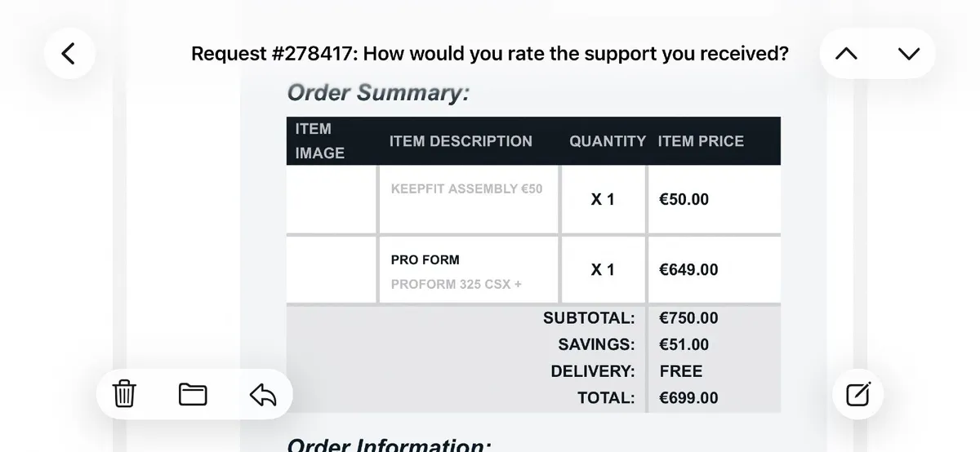Tap the €51.00 savings amount

pyautogui.click(x=684, y=345)
